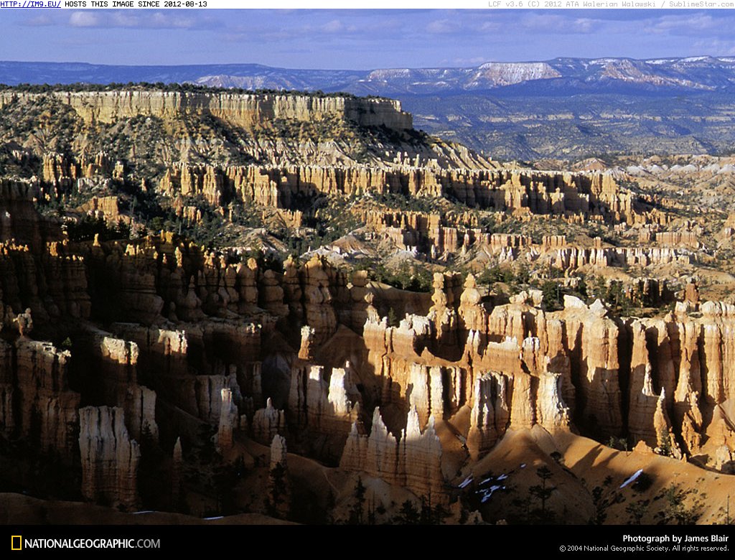Click the 2004 National Geographic Society copyright line
This screenshot has height=560, width=735.
644,549
